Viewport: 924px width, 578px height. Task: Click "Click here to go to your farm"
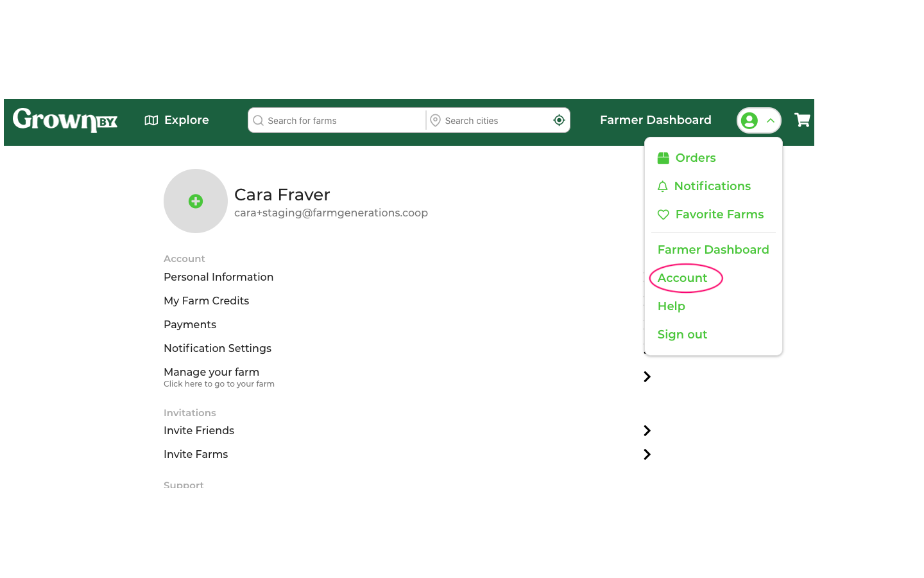(x=219, y=384)
